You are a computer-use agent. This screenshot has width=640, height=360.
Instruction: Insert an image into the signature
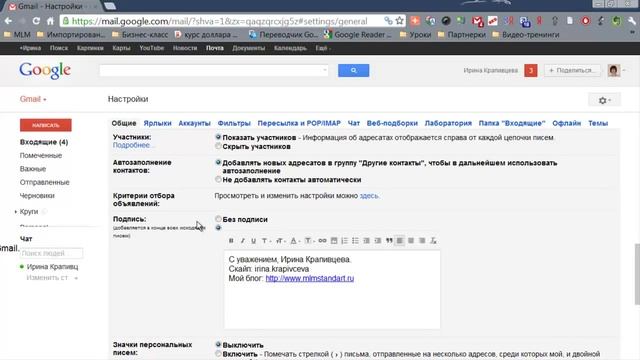click(334, 241)
